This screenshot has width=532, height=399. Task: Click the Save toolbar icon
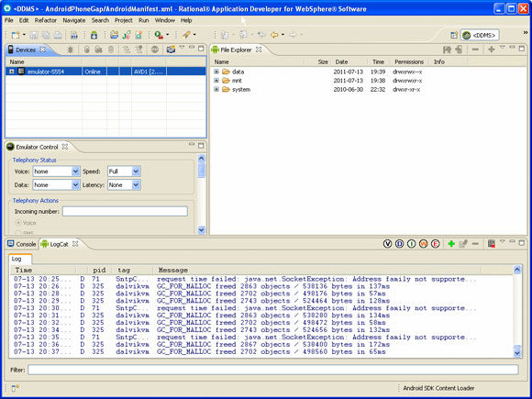point(34,35)
